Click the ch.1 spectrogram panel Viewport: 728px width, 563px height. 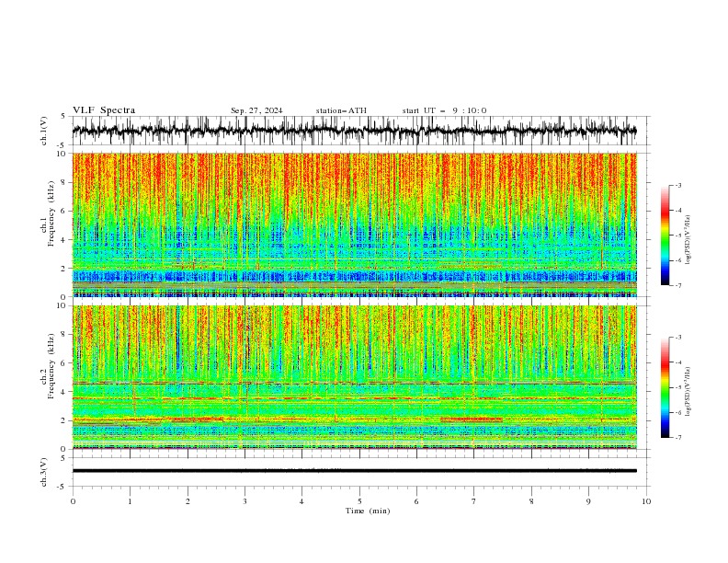click(x=354, y=224)
